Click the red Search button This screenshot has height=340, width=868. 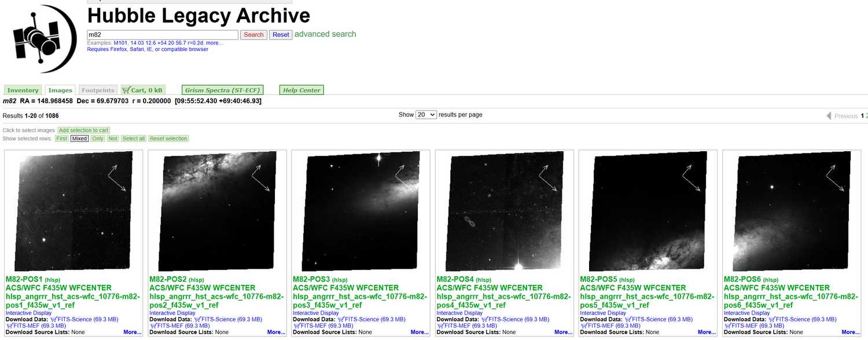[253, 35]
